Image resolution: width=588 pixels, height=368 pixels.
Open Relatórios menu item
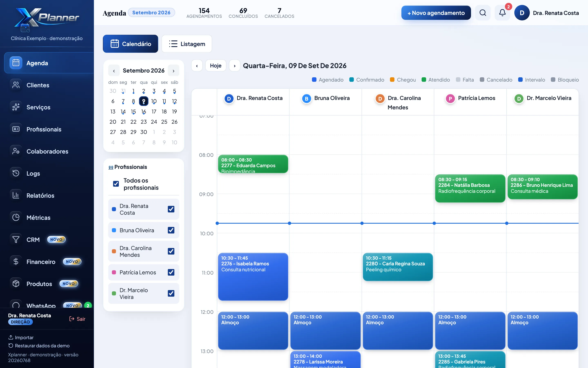pyautogui.click(x=49, y=195)
